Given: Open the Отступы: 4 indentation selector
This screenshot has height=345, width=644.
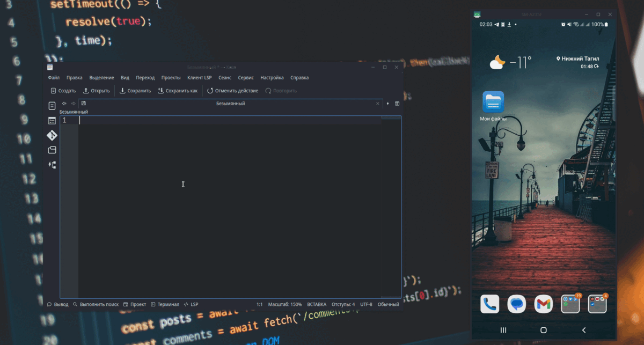Looking at the screenshot, I should (343, 304).
